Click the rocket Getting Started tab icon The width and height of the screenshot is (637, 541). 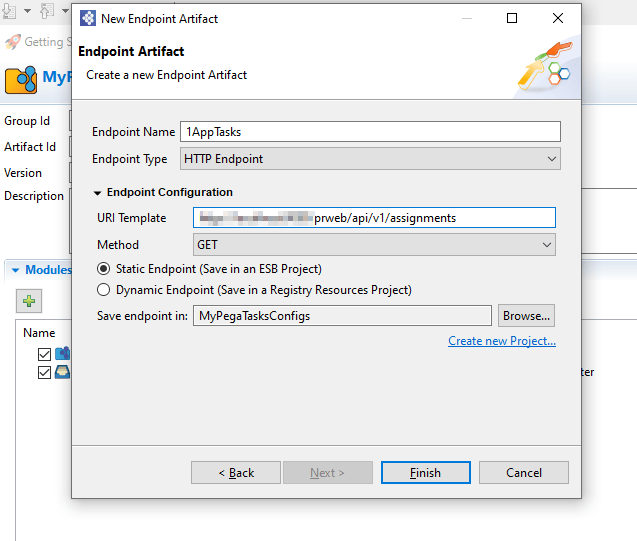(x=13, y=42)
